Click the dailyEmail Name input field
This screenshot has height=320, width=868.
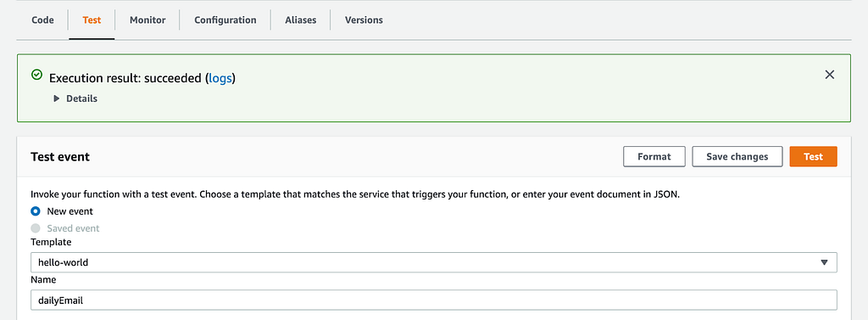point(434,300)
